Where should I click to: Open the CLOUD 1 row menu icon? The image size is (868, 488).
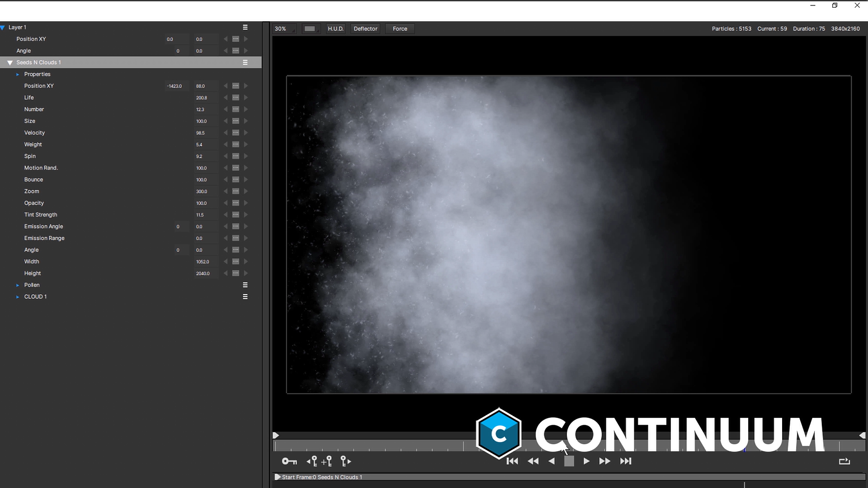coord(245,296)
